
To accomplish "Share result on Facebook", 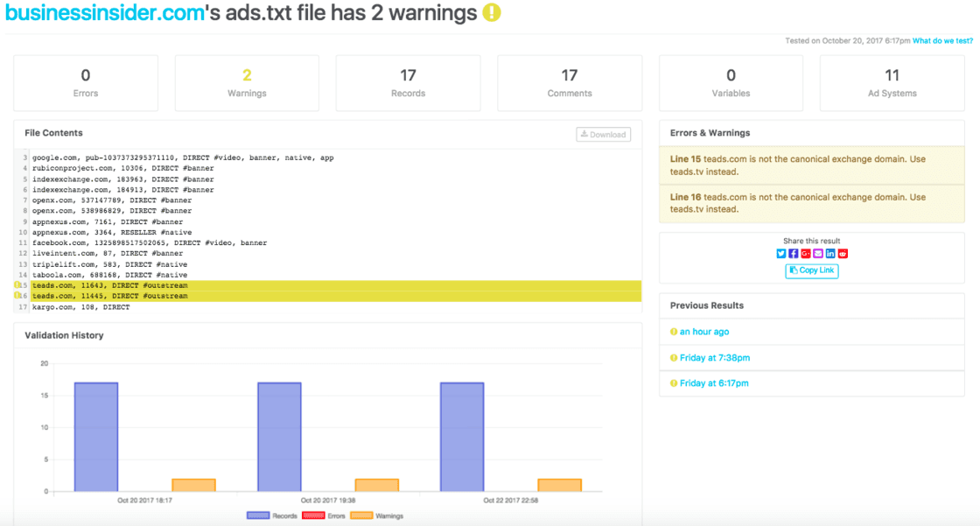I will tap(793, 253).
